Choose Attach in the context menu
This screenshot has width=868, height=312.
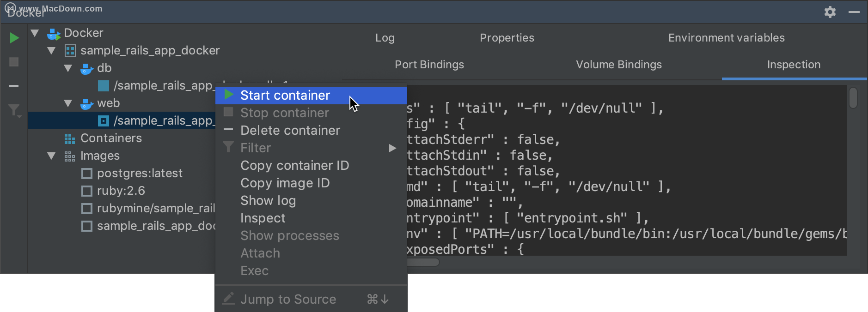point(311,253)
